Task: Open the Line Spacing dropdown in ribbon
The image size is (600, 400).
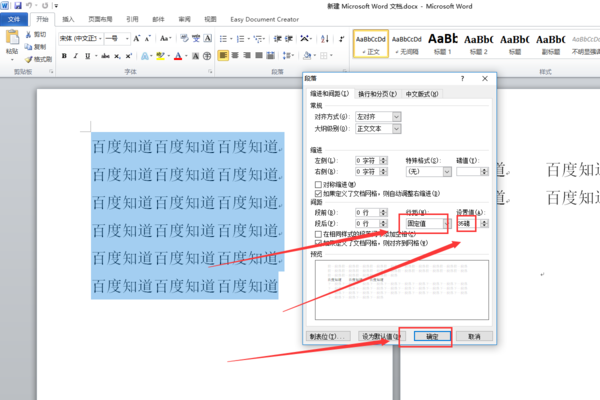Action: point(288,56)
